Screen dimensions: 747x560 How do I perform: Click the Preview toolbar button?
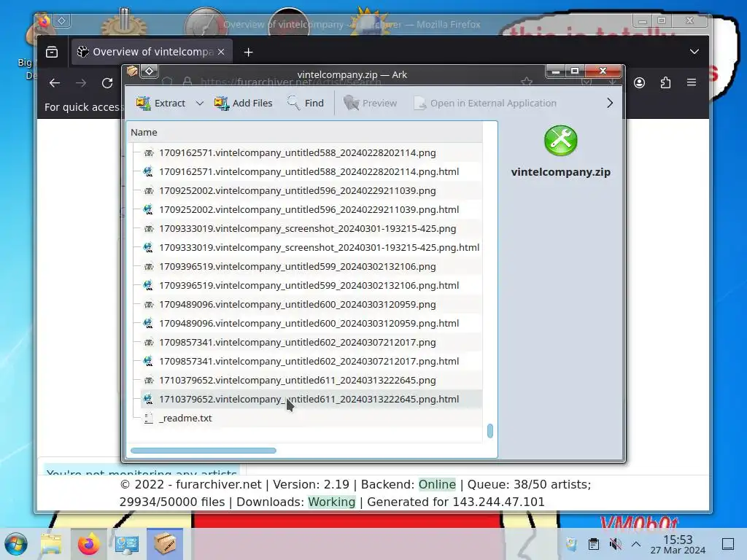pyautogui.click(x=370, y=103)
